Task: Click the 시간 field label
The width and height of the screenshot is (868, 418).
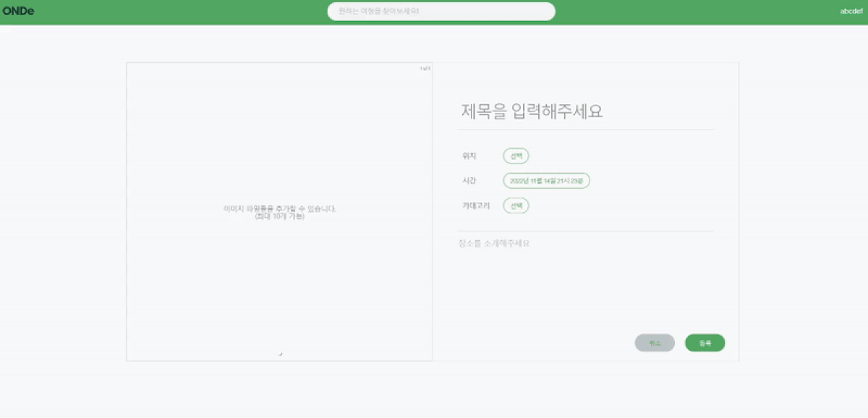Action: pyautogui.click(x=468, y=180)
